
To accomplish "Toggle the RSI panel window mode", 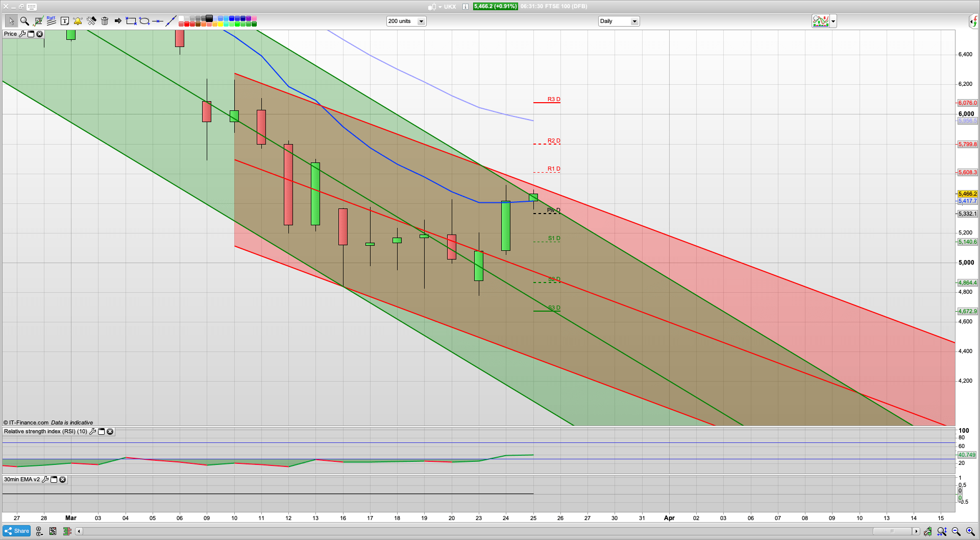I will click(101, 432).
